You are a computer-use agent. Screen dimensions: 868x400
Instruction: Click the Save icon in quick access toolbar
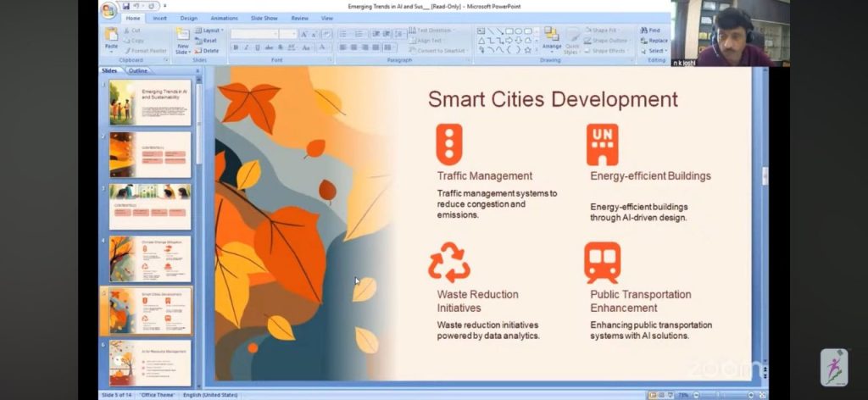(x=126, y=6)
